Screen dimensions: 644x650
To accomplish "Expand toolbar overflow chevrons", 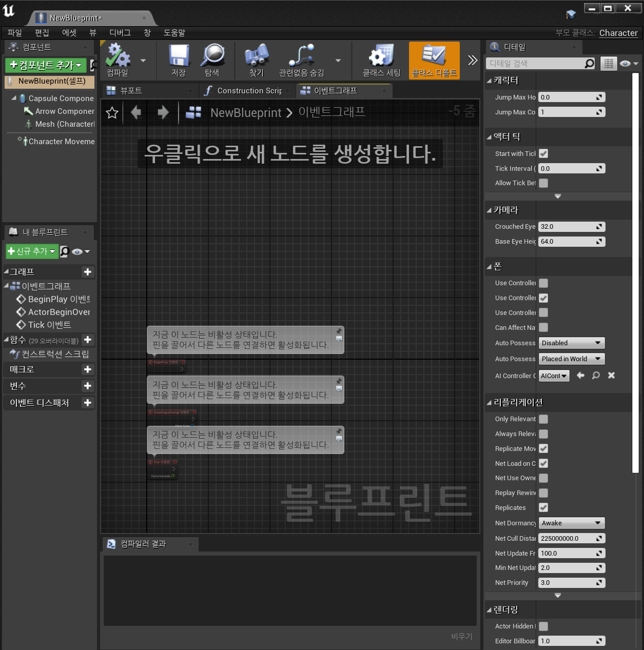I will [x=473, y=60].
